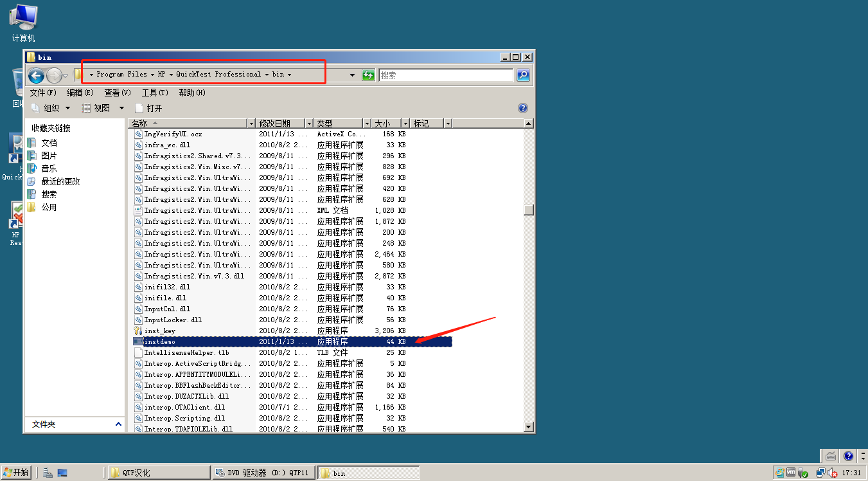Screen dimensions: 868x481
Task: Select InputCnl.dll file
Action: pos(292,309)
